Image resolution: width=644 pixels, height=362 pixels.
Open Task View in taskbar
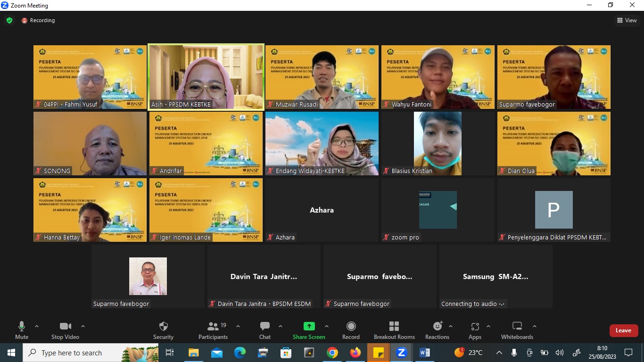(170, 353)
